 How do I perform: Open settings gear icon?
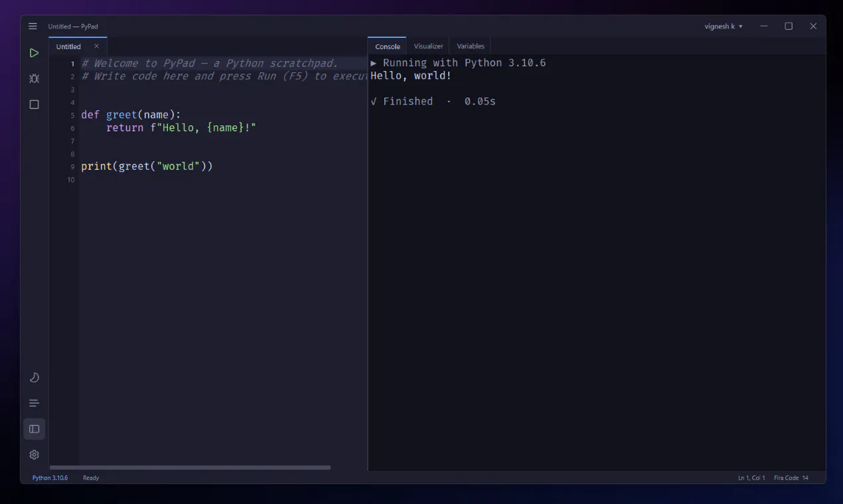(x=35, y=455)
